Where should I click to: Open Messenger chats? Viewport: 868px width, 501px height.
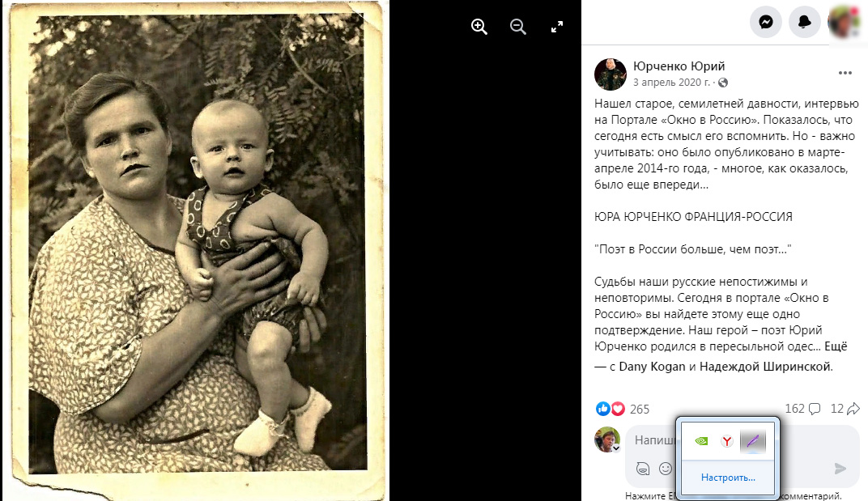click(x=766, y=22)
